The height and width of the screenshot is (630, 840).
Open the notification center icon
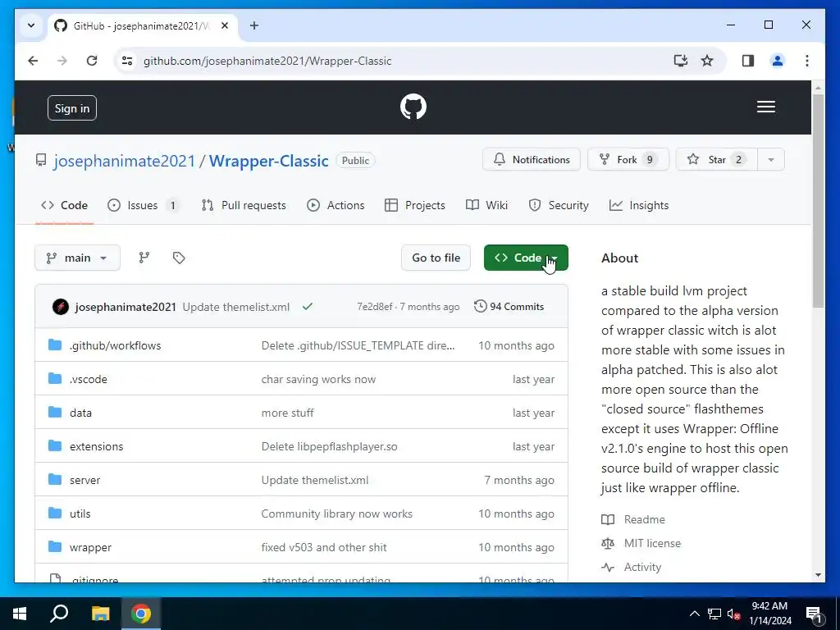pos(814,614)
